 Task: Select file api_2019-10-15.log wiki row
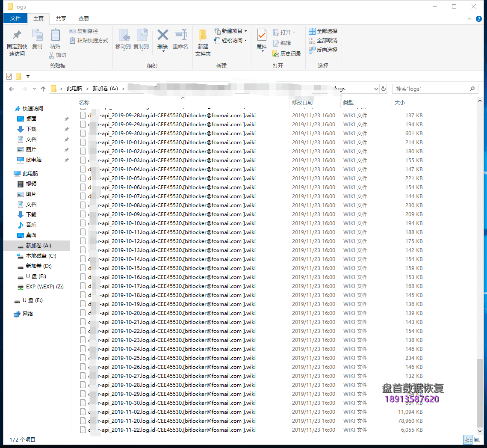251,268
